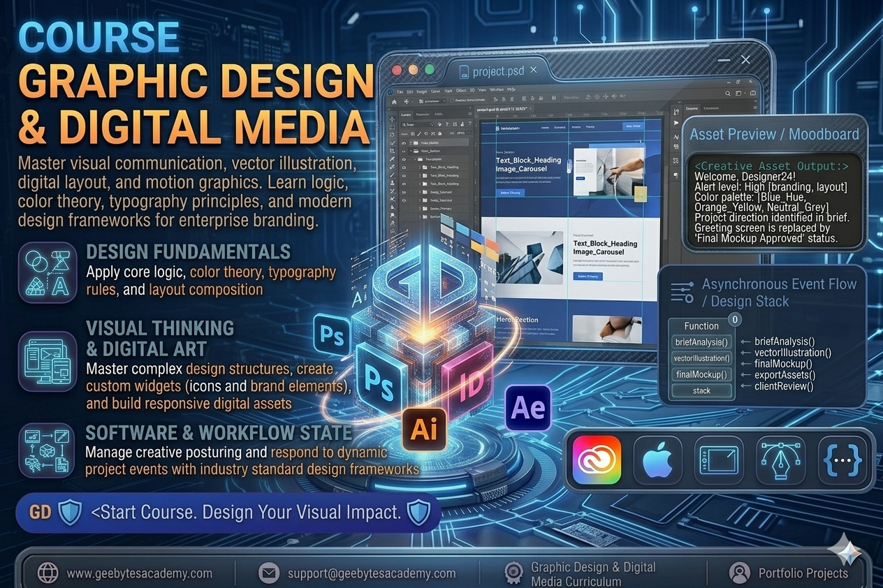Launch the Illustrator Ai icon
The height and width of the screenshot is (588, 883).
[x=424, y=429]
